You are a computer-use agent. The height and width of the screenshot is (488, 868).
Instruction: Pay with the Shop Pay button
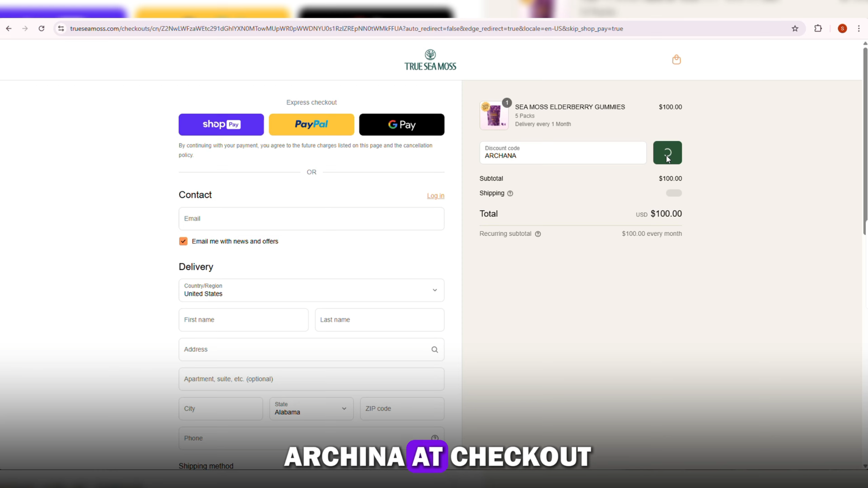[x=221, y=125]
